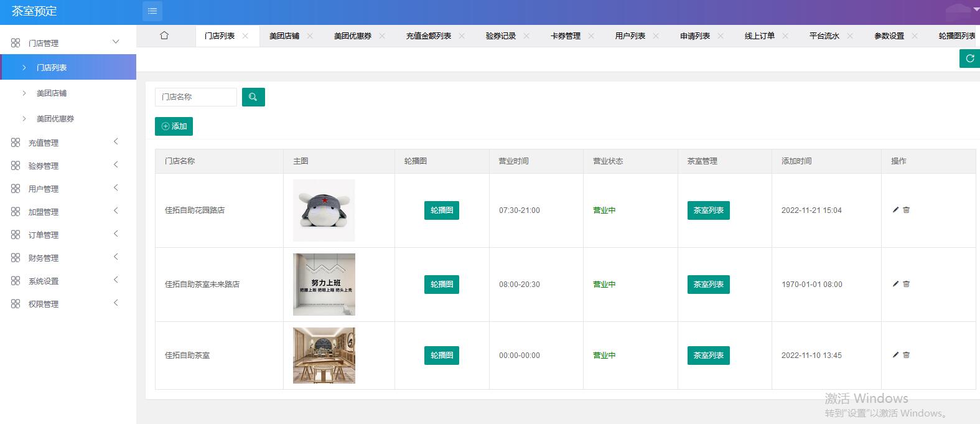Click grid icon beside 充值管理
Viewport: 980px width, 424px height.
click(x=16, y=143)
